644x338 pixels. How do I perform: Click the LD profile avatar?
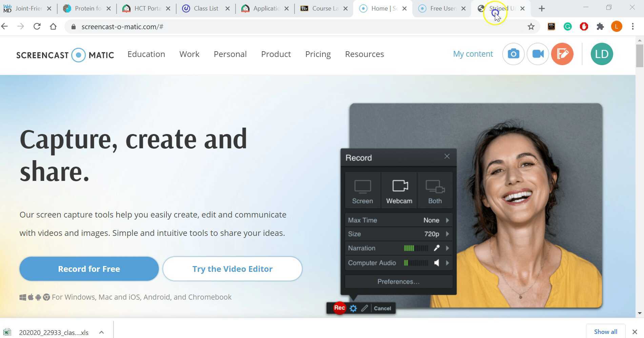coord(602,54)
